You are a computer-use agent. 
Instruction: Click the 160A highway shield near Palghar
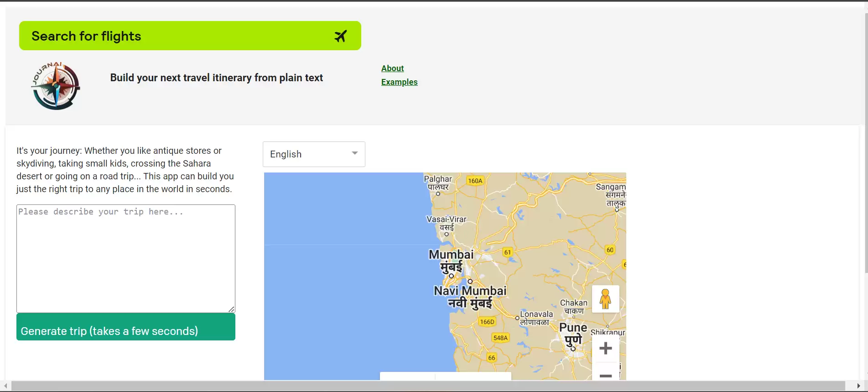click(475, 181)
